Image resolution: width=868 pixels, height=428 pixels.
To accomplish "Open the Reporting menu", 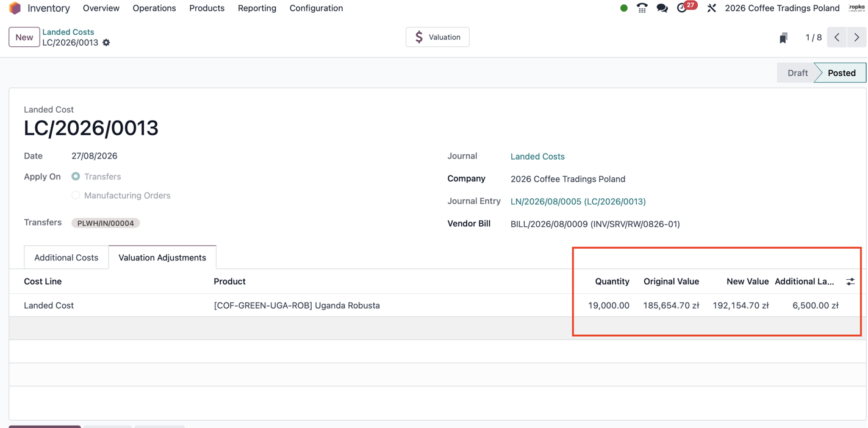I will pyautogui.click(x=257, y=8).
